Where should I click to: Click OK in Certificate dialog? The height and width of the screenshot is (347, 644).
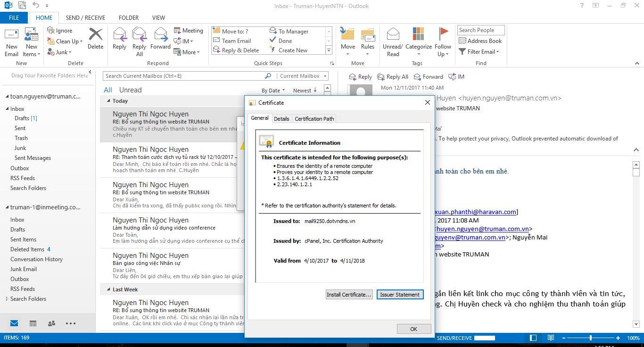point(413,329)
